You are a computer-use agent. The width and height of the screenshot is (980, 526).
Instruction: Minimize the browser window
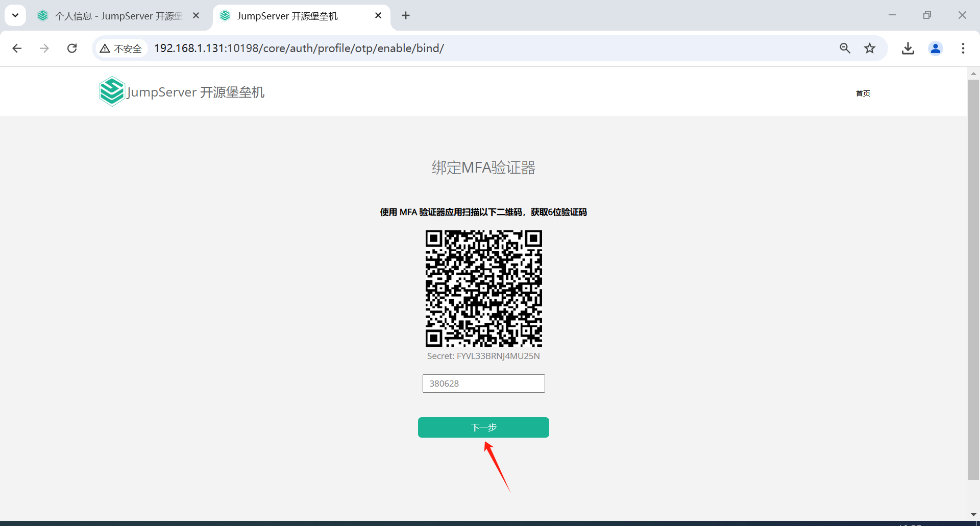[892, 15]
